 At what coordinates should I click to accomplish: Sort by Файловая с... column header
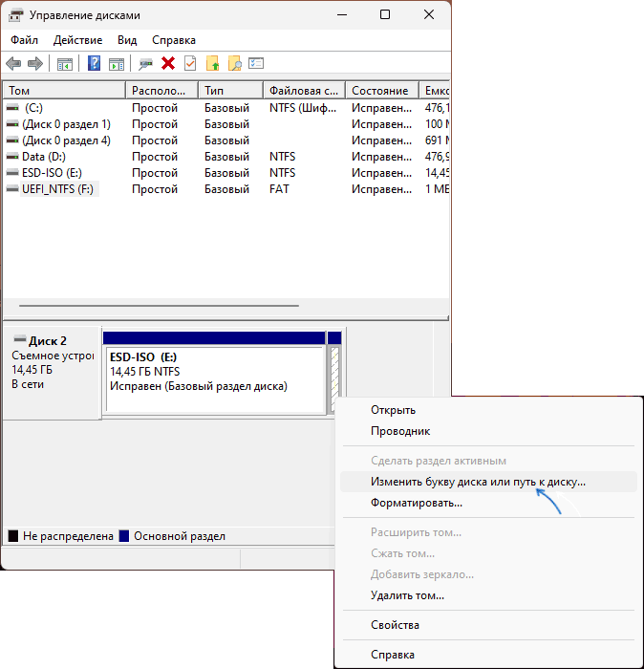click(x=304, y=91)
